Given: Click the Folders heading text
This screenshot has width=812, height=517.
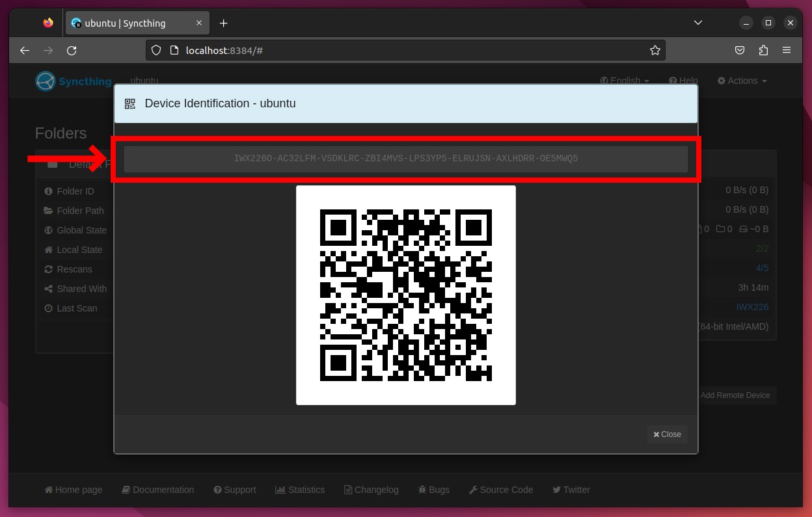Looking at the screenshot, I should tap(61, 133).
